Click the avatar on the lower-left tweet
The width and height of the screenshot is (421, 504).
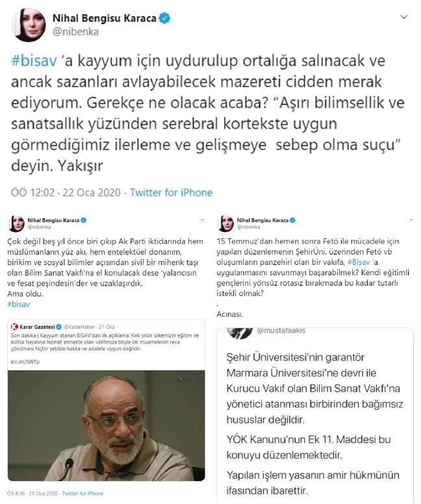[16, 223]
